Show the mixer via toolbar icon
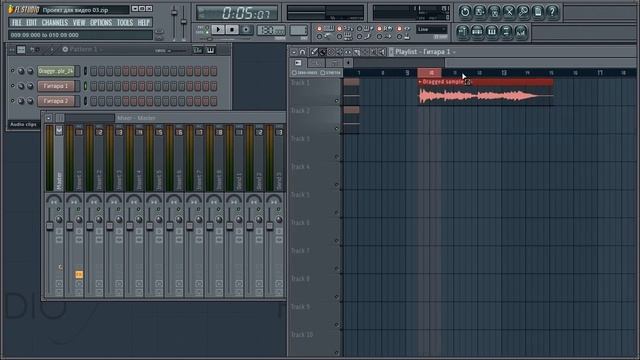This screenshot has height=360, width=640. [x=521, y=31]
